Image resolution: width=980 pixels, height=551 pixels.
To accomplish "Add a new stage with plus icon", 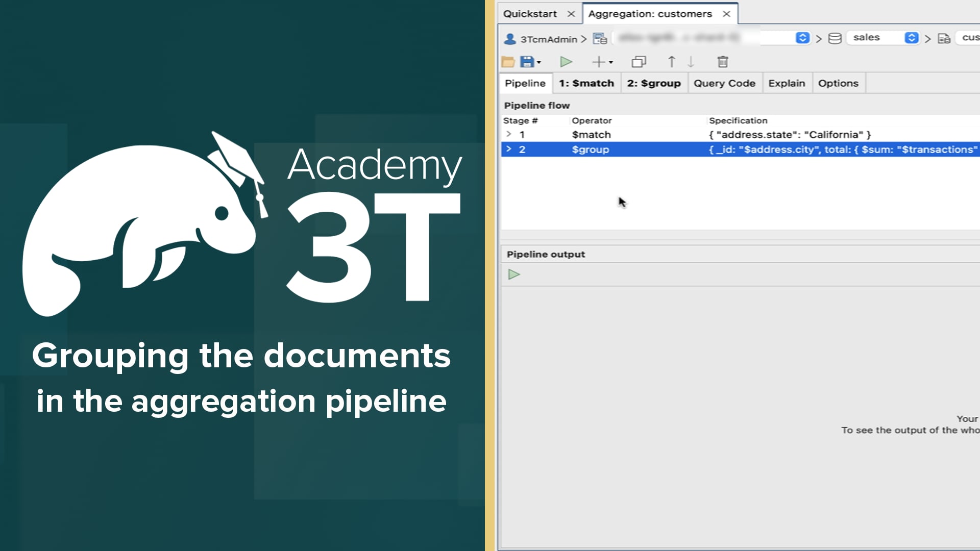I will (598, 62).
